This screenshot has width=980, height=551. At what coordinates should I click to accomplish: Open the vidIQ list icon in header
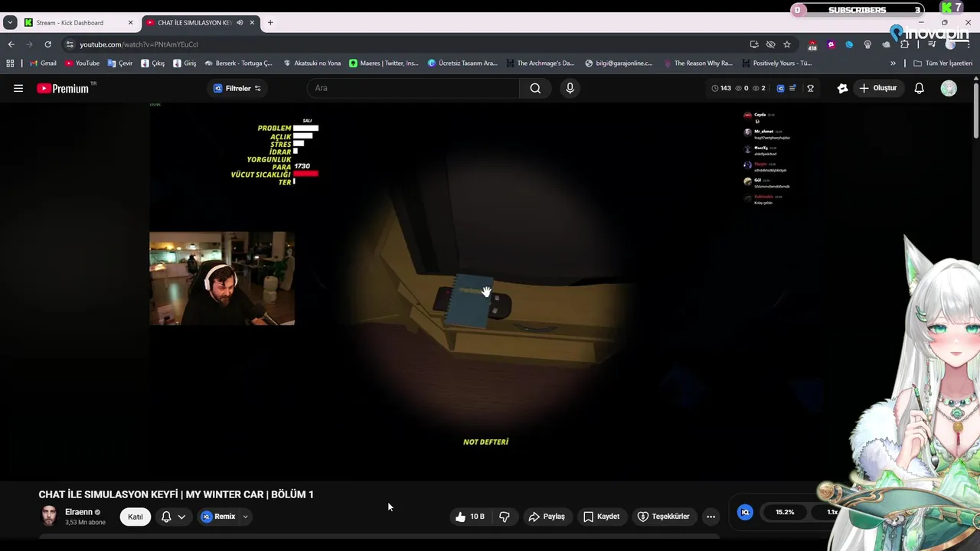click(792, 88)
